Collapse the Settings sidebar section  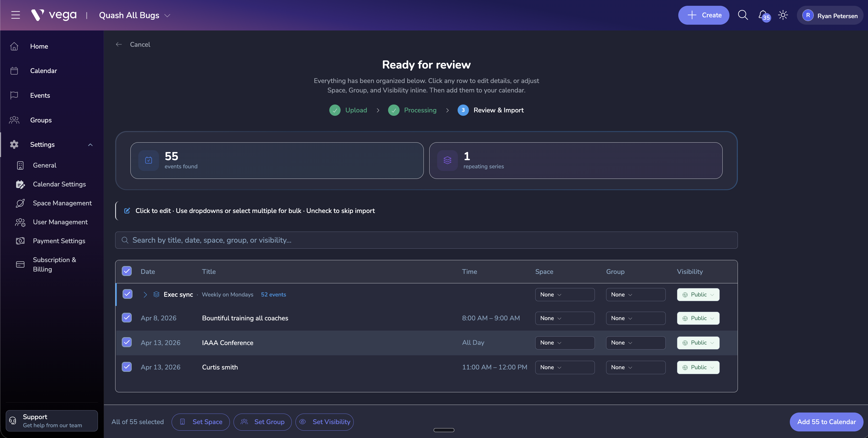(90, 145)
